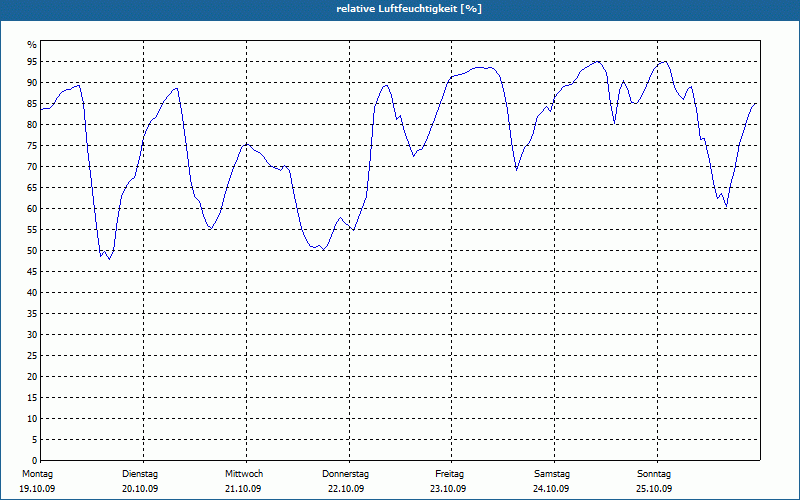The height and width of the screenshot is (500, 800).
Task: Click the y-axis value '65'
Action: (32, 188)
